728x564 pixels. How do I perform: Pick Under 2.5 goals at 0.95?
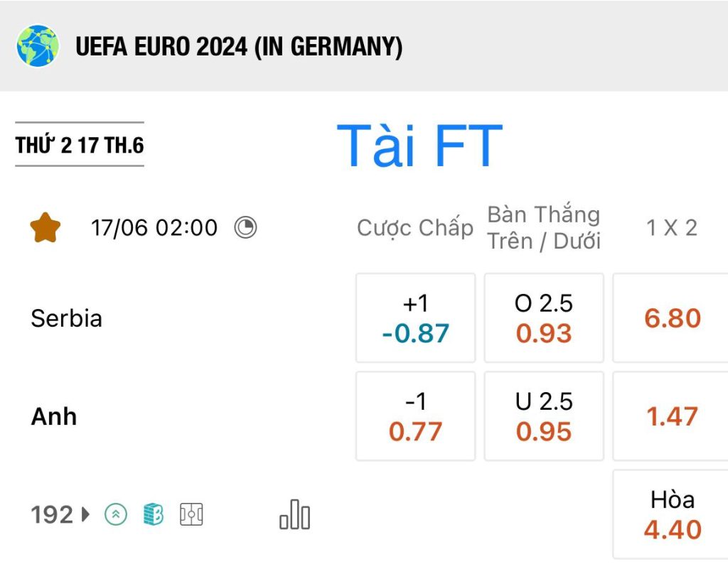click(x=544, y=416)
